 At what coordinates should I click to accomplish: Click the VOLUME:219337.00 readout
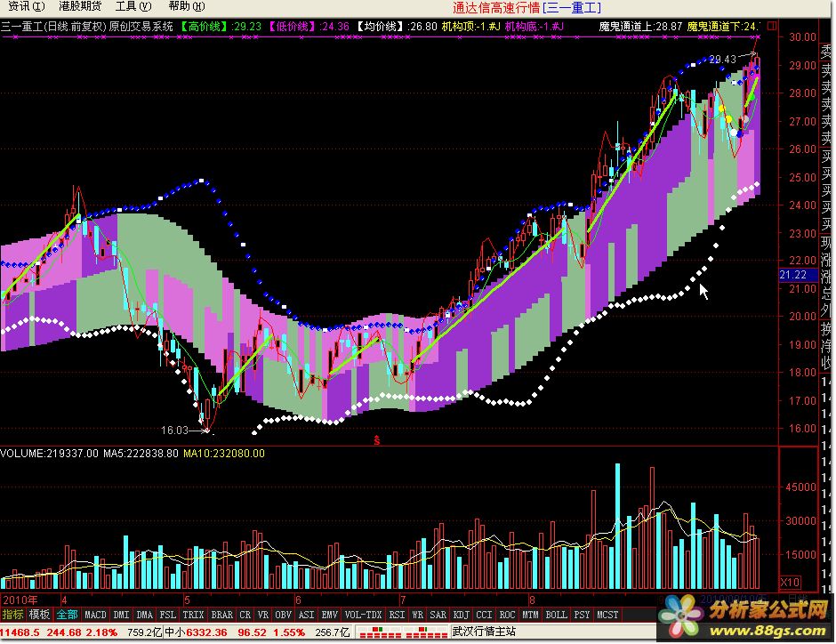click(x=50, y=454)
